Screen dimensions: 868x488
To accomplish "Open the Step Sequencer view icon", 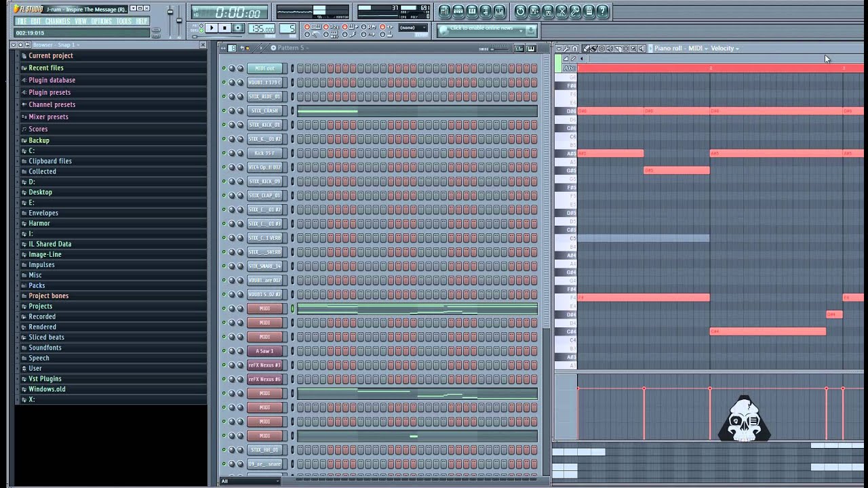I will [458, 12].
